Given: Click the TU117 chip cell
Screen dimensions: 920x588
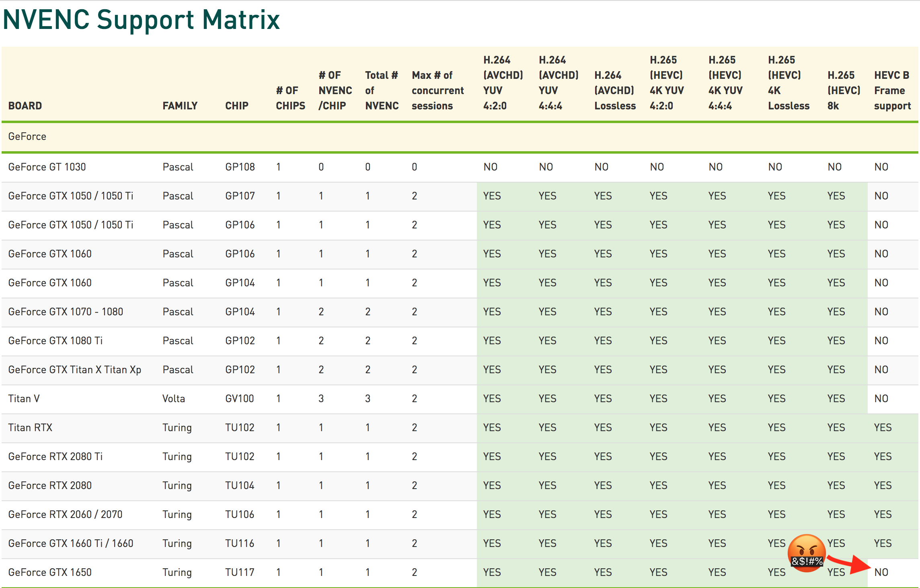Looking at the screenshot, I should tap(240, 572).
